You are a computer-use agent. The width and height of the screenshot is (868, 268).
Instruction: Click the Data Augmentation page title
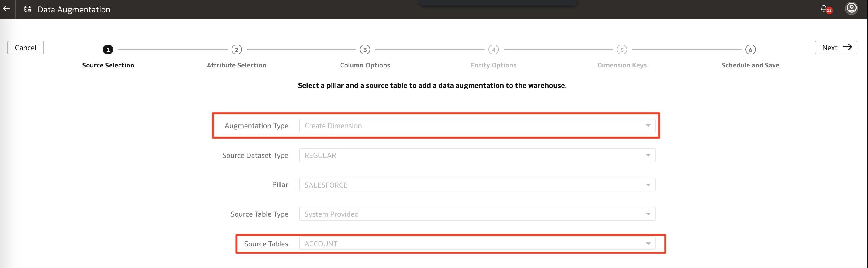point(74,9)
